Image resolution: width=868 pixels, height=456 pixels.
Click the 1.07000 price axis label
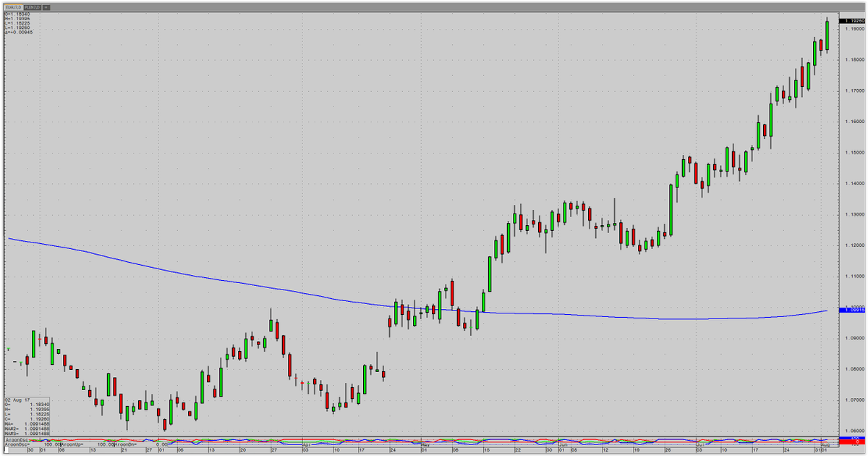(854, 400)
